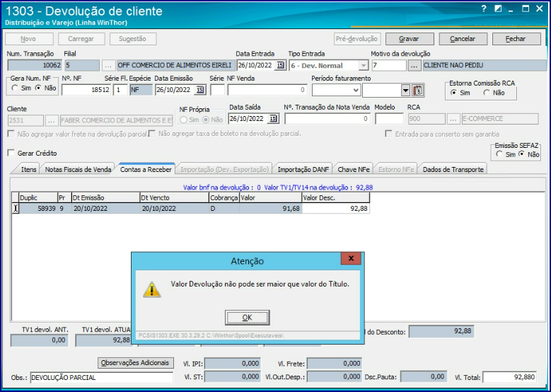Viewport: 551px width, 392px height.
Task: Select Gera Num. NF Não option
Action: (x=38, y=88)
